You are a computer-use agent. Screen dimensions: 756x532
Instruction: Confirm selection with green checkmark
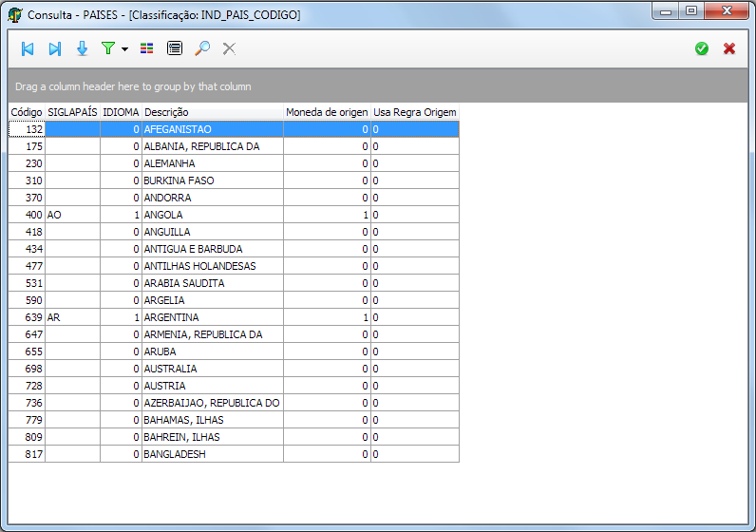(702, 48)
